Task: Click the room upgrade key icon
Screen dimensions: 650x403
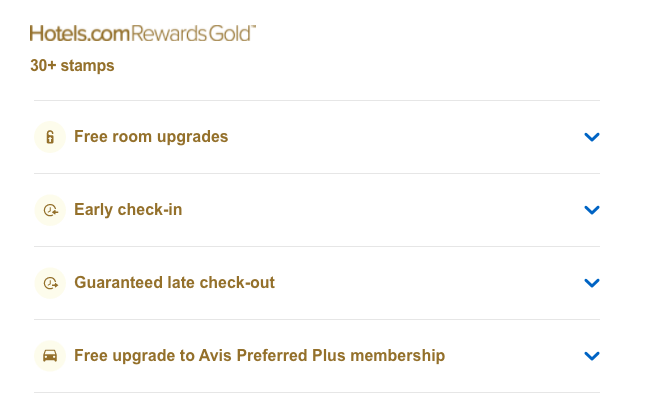Action: [50, 137]
